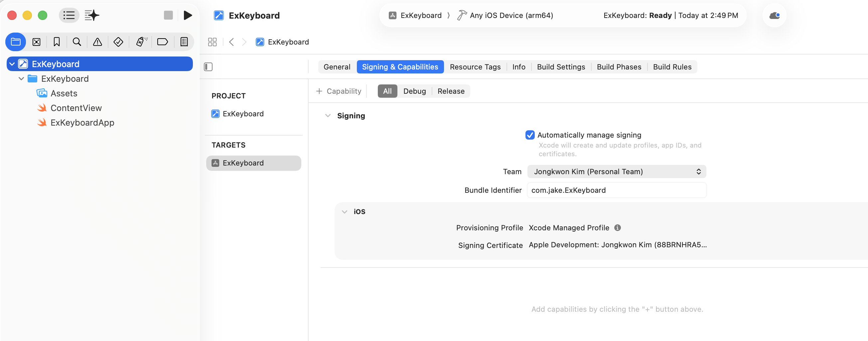Screen dimensions: 868x341
Task: Collapse the iOS signing subsection
Action: [344, 211]
